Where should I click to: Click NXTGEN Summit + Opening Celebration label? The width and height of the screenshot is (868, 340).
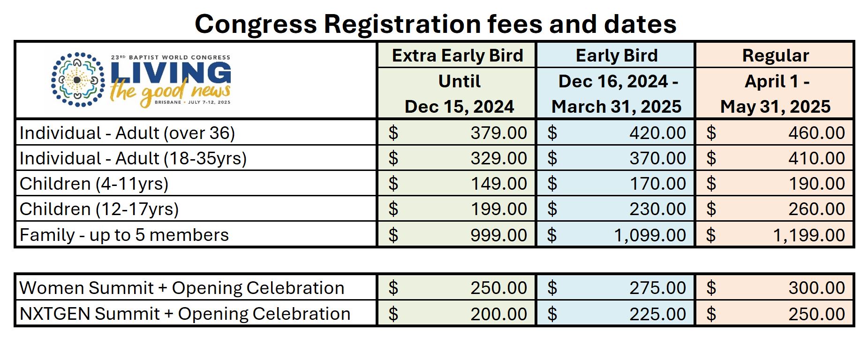coord(185,314)
